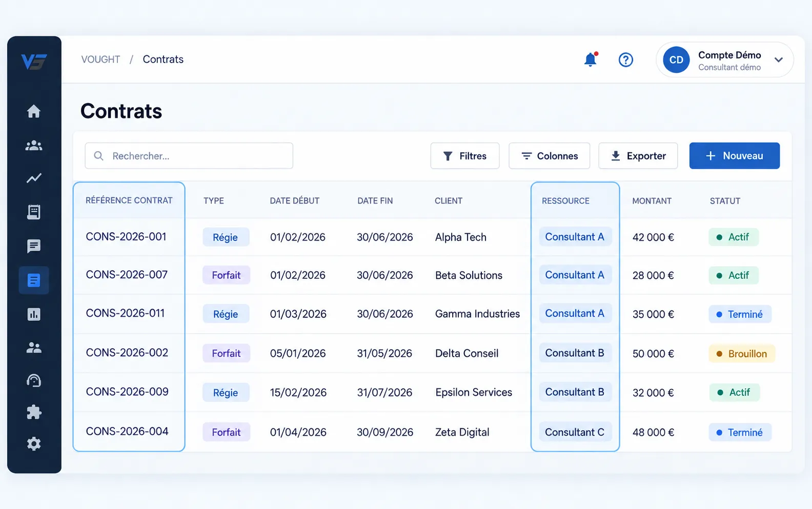Sort by the TYPE column header
Viewport: 812px width, 509px height.
[x=214, y=201]
